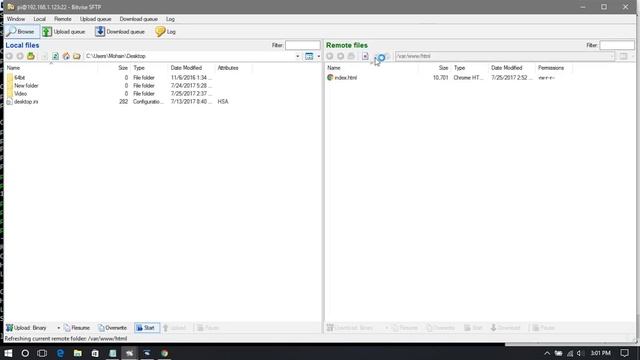Click the local view mode icon
This screenshot has width=640, height=360.
[x=309, y=56]
